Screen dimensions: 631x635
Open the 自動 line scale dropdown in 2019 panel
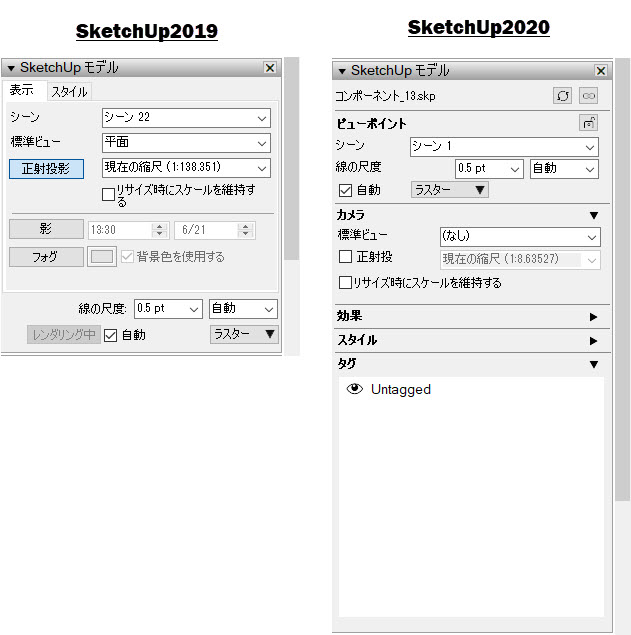pyautogui.click(x=243, y=309)
